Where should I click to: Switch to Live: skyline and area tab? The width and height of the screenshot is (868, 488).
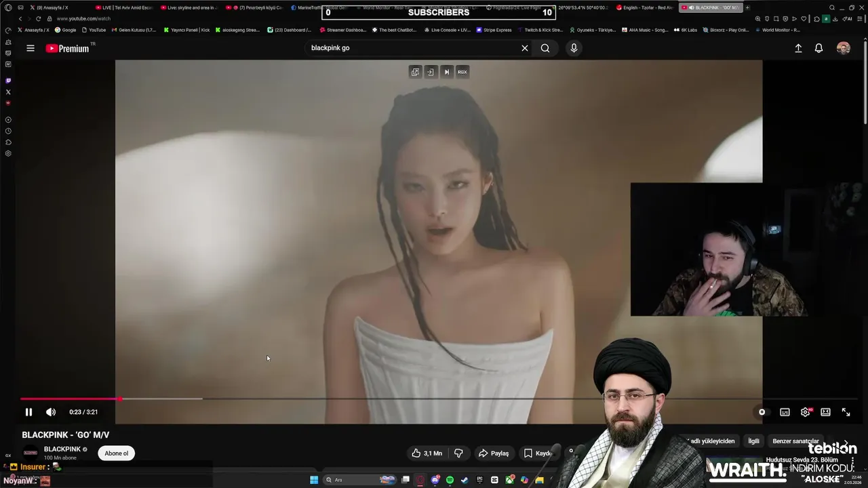pyautogui.click(x=189, y=7)
